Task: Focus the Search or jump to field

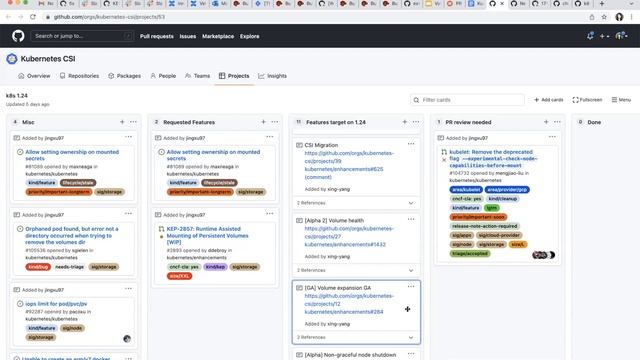Action: [x=82, y=36]
